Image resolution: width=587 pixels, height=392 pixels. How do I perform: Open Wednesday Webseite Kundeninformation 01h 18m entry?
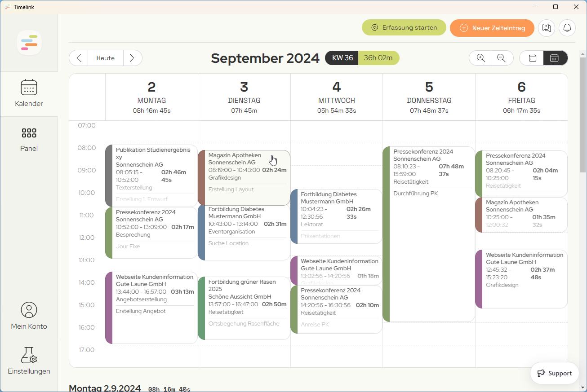(337, 270)
